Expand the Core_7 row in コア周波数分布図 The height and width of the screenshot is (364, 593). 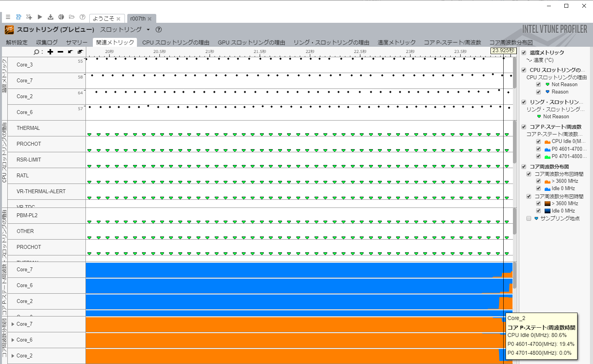click(x=13, y=324)
